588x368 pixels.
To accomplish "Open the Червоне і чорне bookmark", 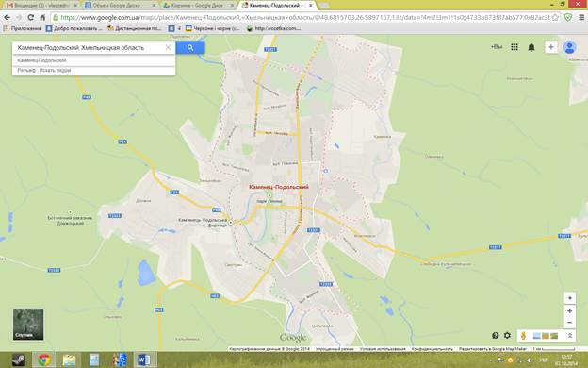I will (213, 28).
